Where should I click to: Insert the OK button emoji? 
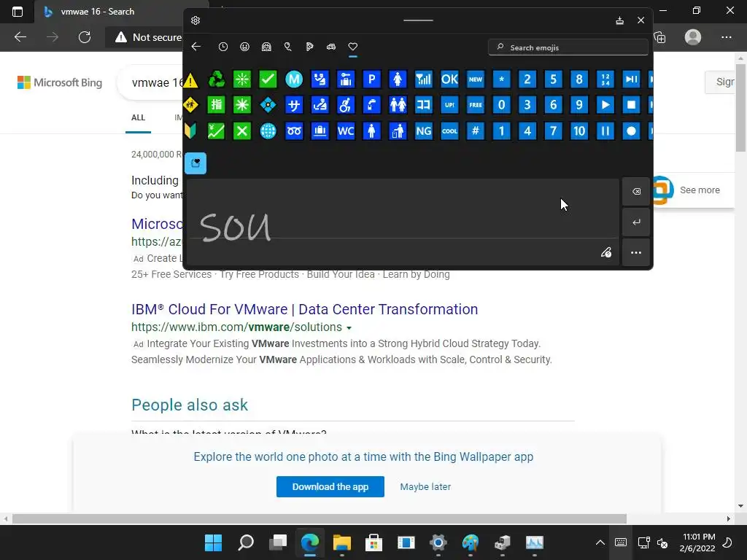449,79
